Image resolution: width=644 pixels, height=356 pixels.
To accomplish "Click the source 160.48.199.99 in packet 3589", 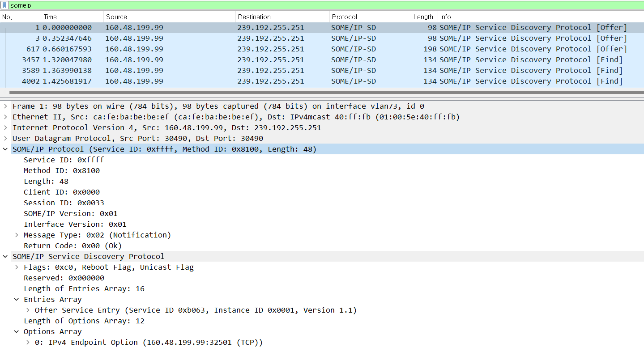I will point(134,71).
